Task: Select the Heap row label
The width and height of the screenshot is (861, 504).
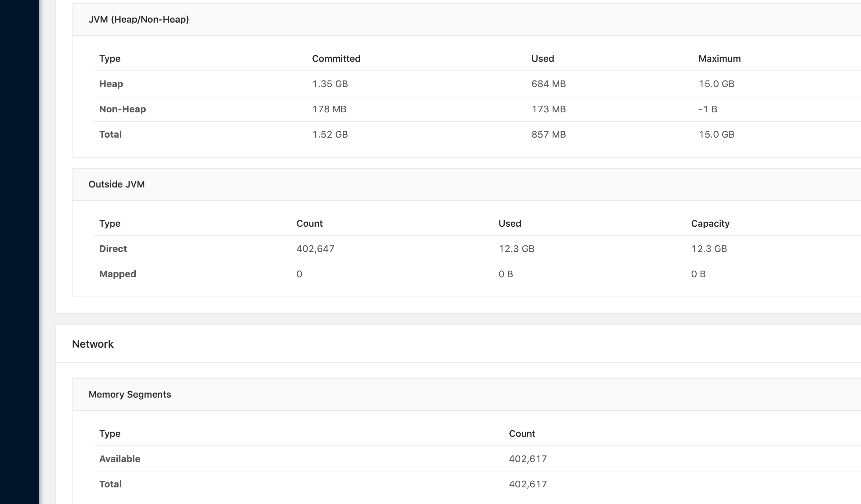Action: (111, 84)
